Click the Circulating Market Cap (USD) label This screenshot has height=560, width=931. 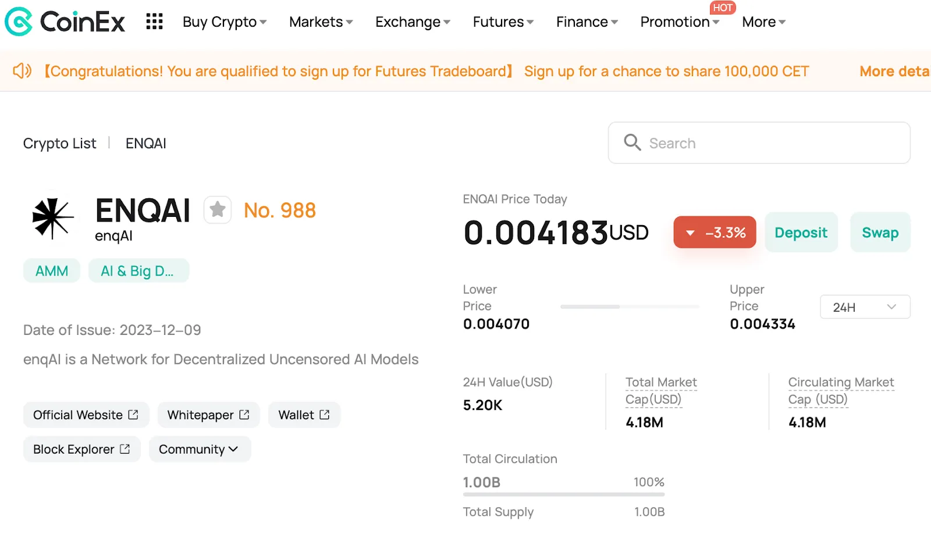click(841, 391)
